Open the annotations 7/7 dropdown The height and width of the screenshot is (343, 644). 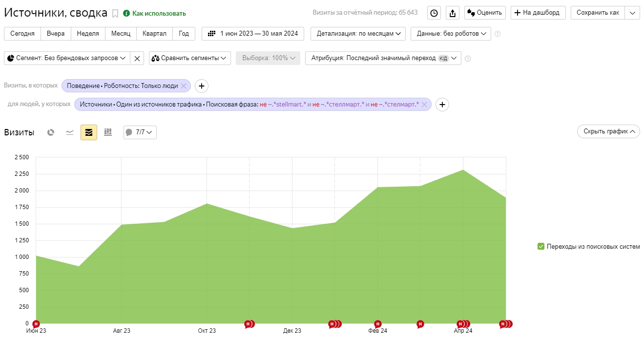(x=140, y=132)
